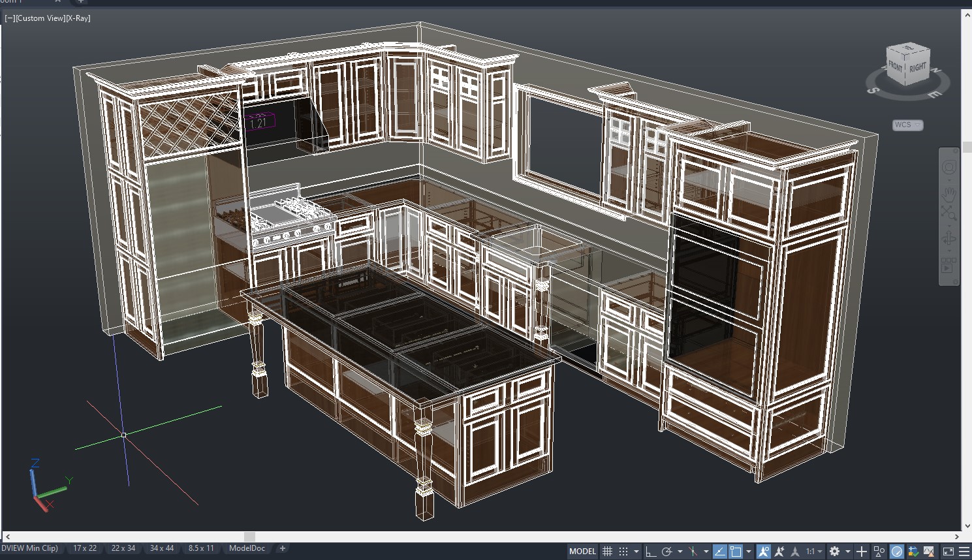Close the navigation bar
Screen dimensions: 972x560
point(956,151)
